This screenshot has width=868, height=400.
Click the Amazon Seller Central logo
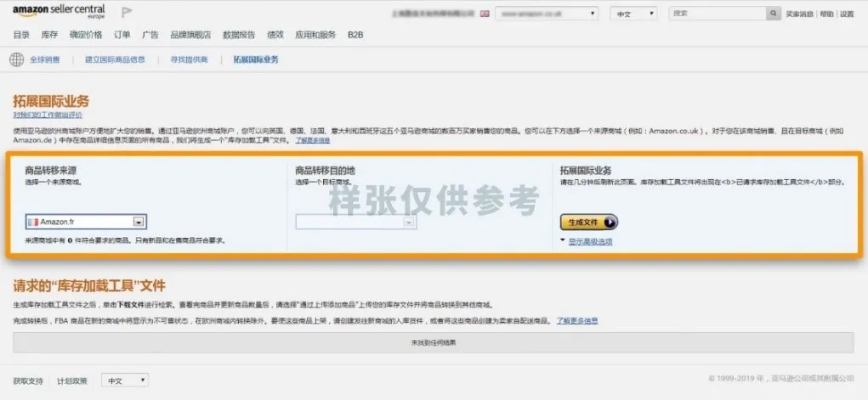(59, 12)
